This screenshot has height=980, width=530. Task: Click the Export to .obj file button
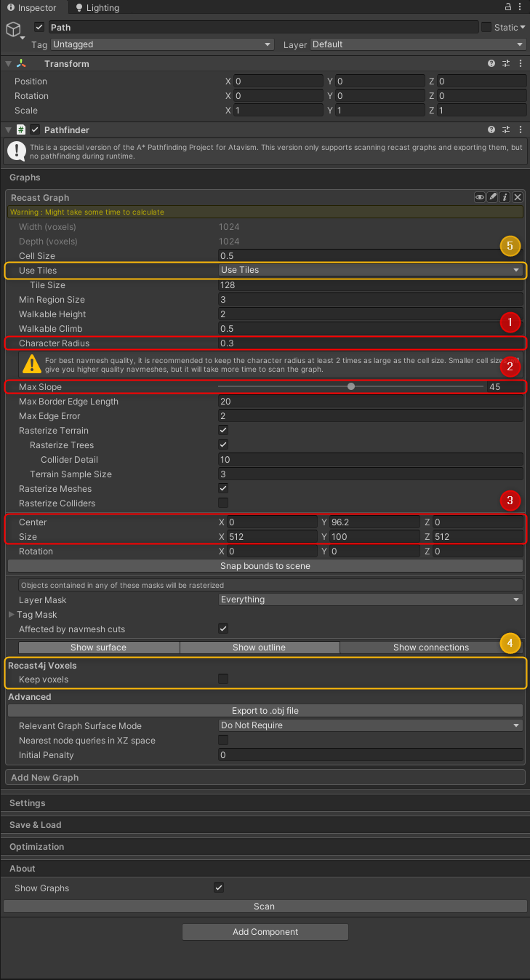click(x=265, y=711)
